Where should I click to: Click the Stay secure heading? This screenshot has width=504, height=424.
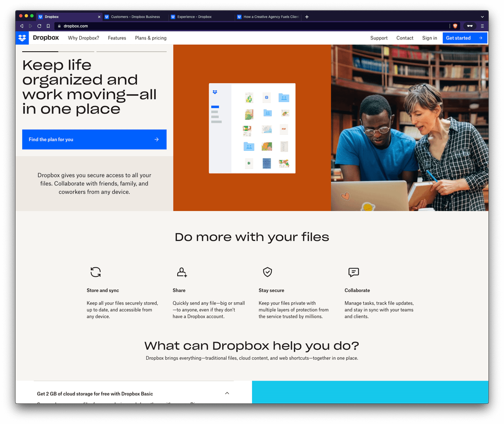pyautogui.click(x=271, y=290)
